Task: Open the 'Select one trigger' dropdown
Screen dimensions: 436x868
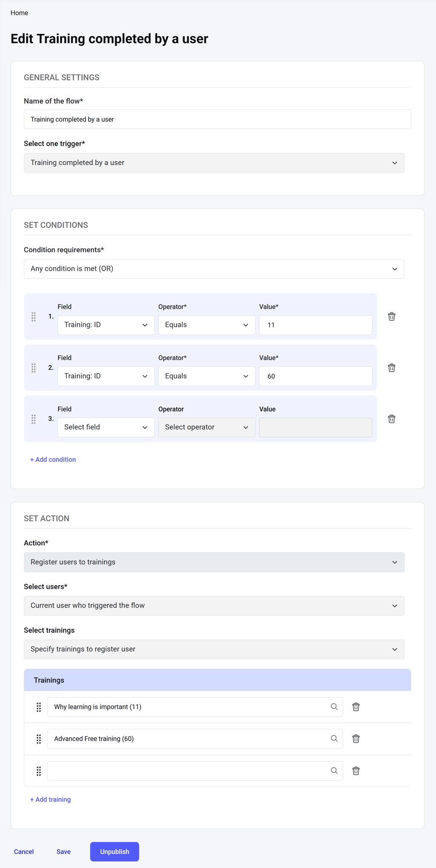Action: 214,163
